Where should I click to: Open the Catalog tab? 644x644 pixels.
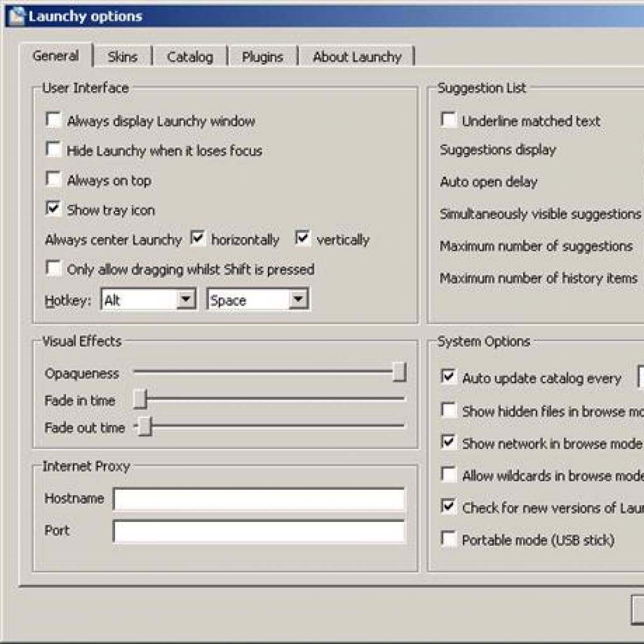point(190,57)
